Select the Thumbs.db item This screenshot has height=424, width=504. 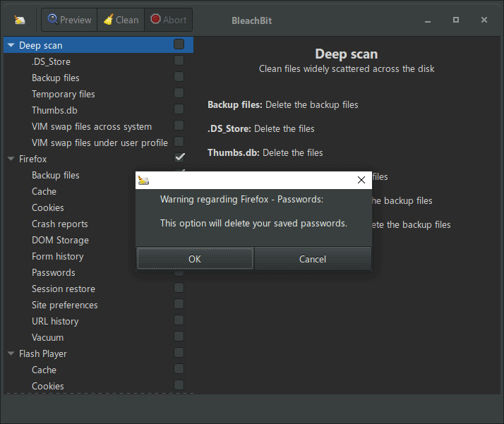pyautogui.click(x=54, y=110)
